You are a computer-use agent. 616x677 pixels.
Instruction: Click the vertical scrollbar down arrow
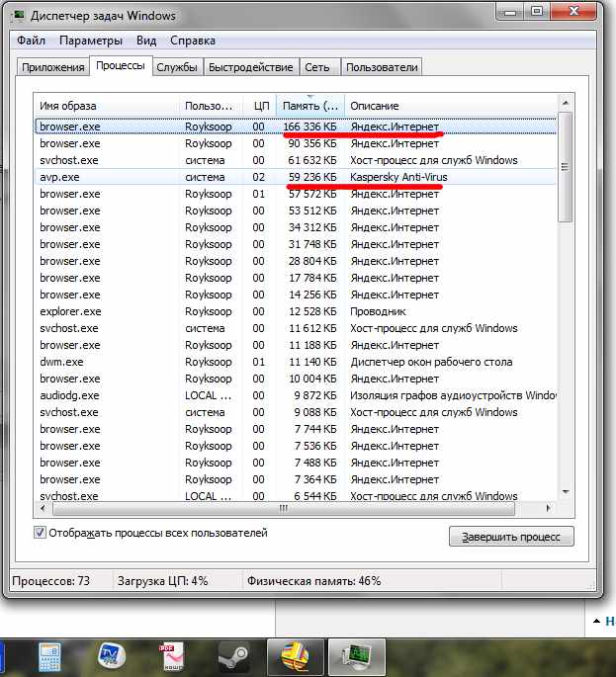(x=566, y=492)
